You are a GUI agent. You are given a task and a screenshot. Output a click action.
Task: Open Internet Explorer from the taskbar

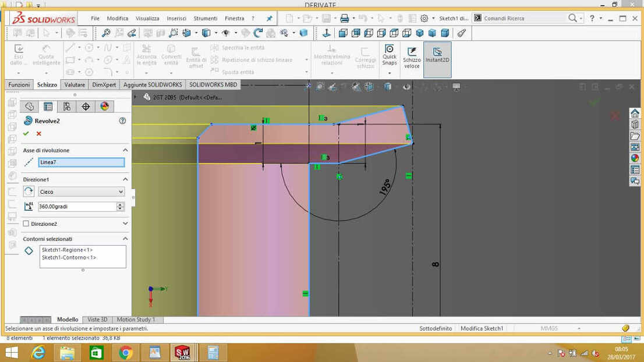(x=38, y=353)
